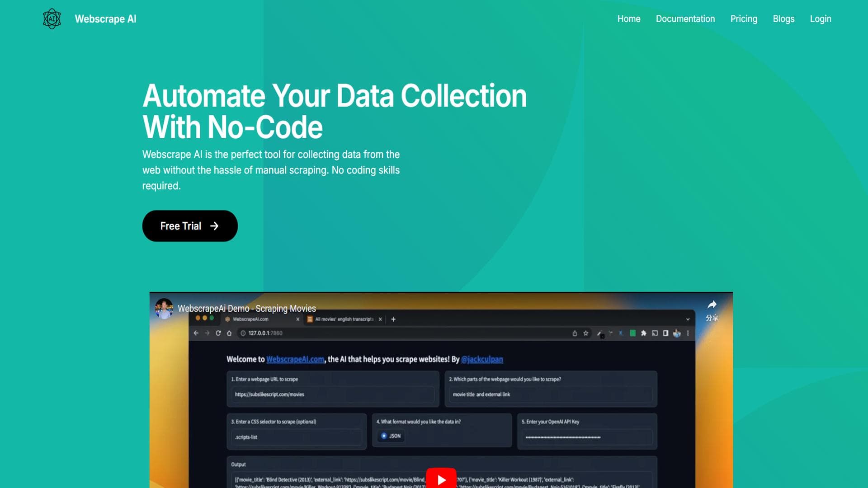Go to the Pricing page
Viewport: 868px width, 488px height.
point(744,19)
